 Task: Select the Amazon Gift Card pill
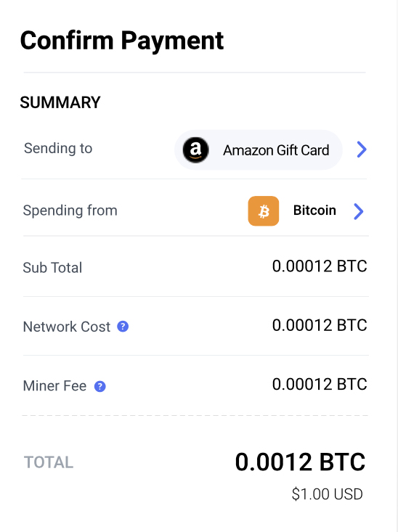coord(259,150)
